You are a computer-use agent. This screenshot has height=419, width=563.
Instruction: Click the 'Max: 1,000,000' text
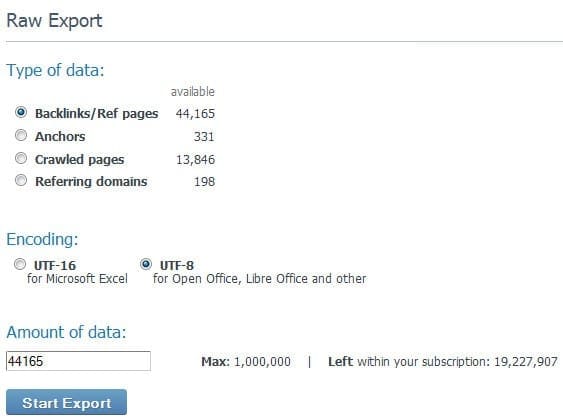(x=246, y=362)
